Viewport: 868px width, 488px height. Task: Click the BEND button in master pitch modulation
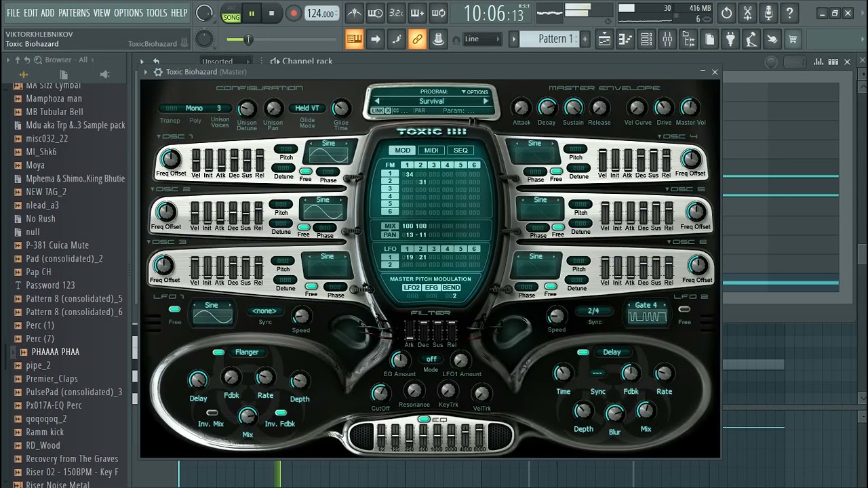(451, 288)
